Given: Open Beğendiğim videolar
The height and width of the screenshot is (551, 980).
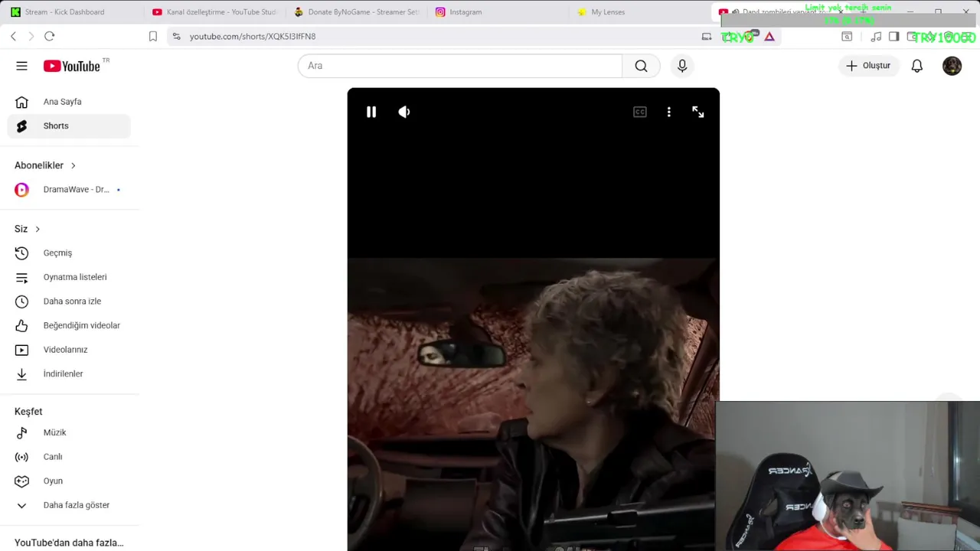Looking at the screenshot, I should tap(69, 325).
